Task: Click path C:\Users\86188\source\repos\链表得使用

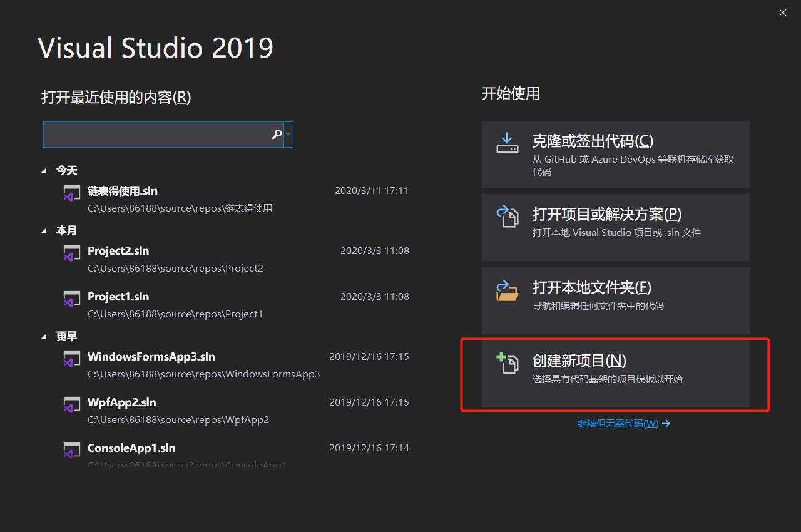Action: pyautogui.click(x=180, y=208)
